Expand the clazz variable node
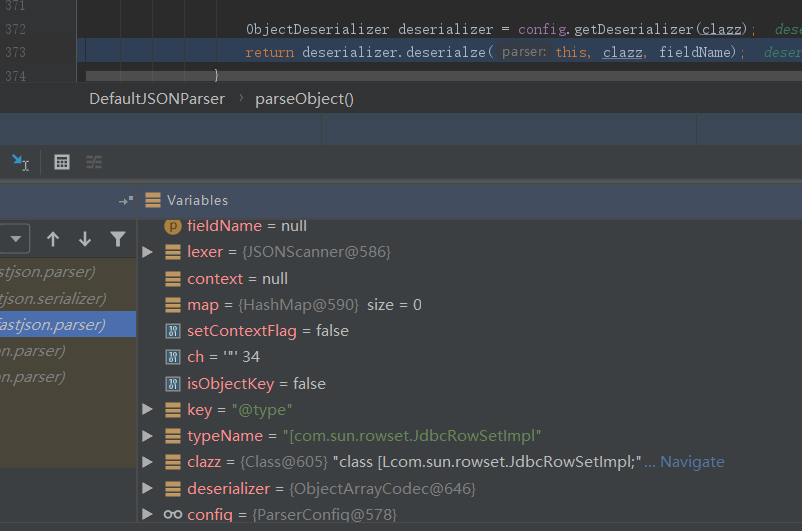Viewport: 802px width, 531px height. [148, 462]
